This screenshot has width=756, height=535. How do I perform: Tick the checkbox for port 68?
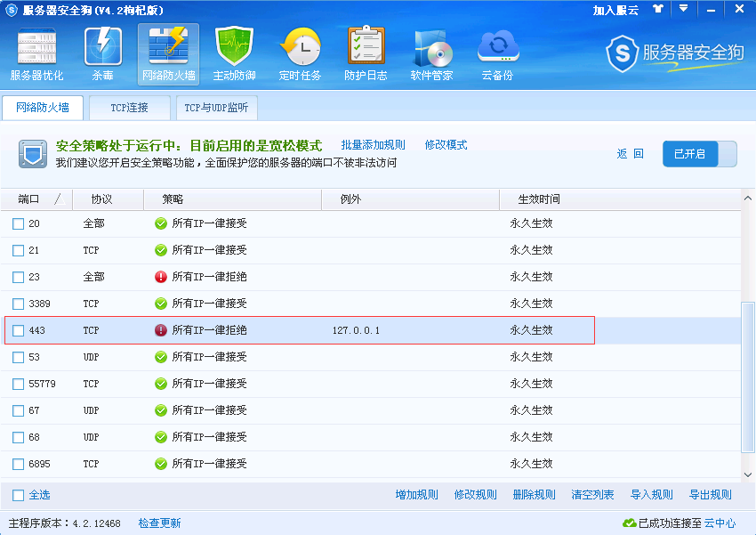19,438
